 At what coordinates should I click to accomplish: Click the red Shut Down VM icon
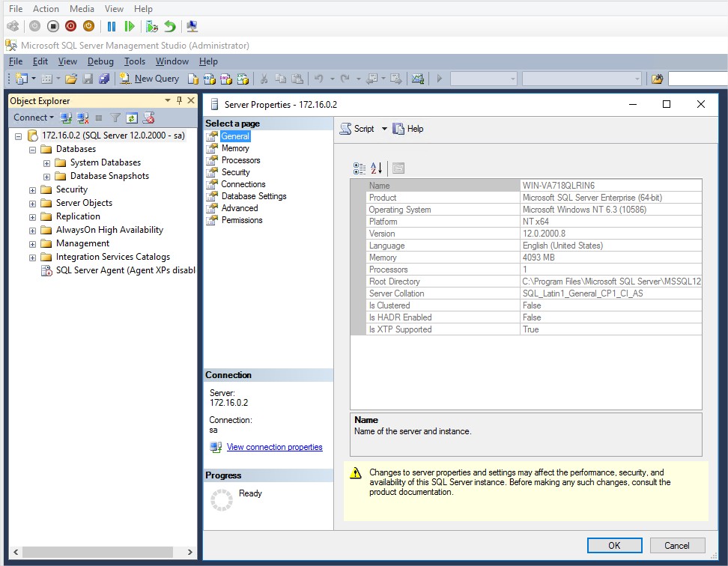click(70, 26)
